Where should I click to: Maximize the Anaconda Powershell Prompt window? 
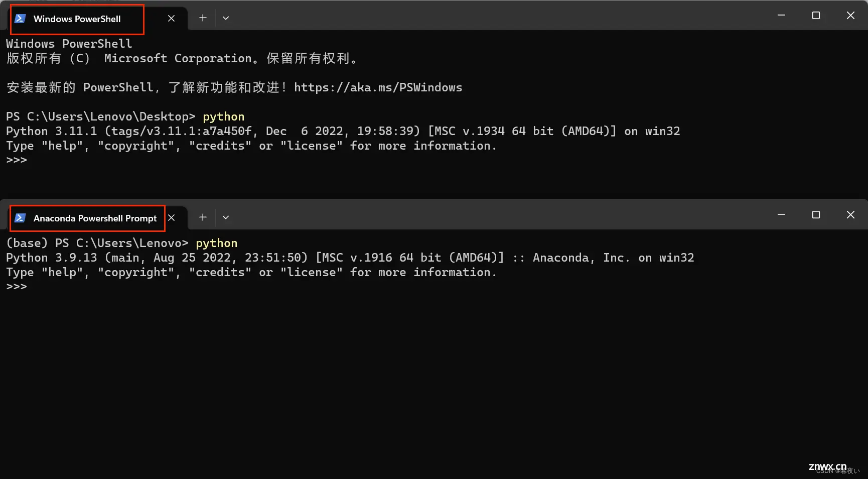816,215
